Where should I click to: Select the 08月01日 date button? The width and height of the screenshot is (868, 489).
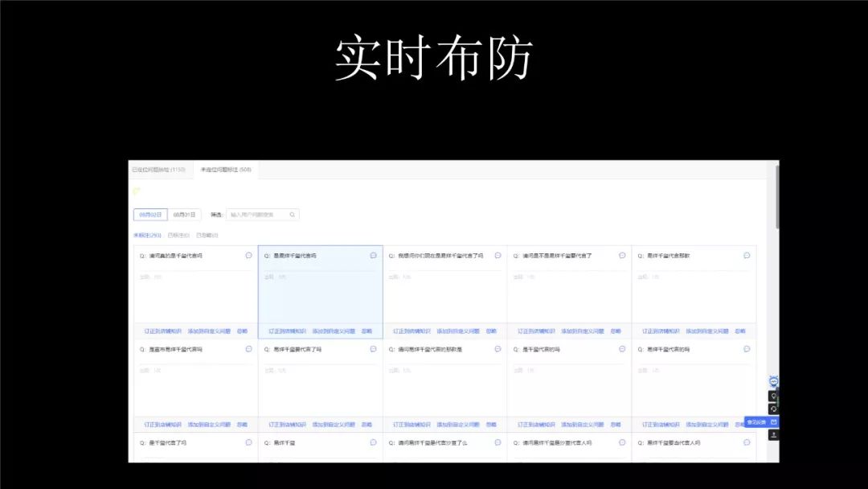point(184,215)
